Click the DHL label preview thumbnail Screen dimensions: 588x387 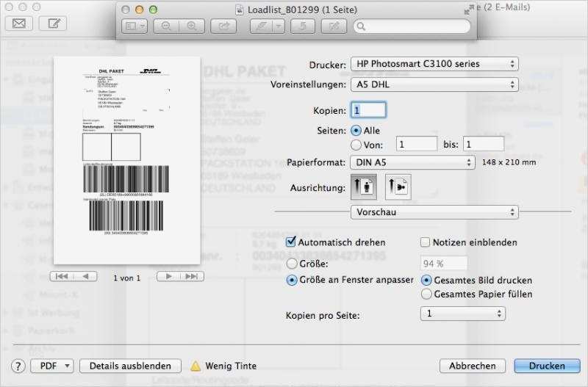pos(126,160)
